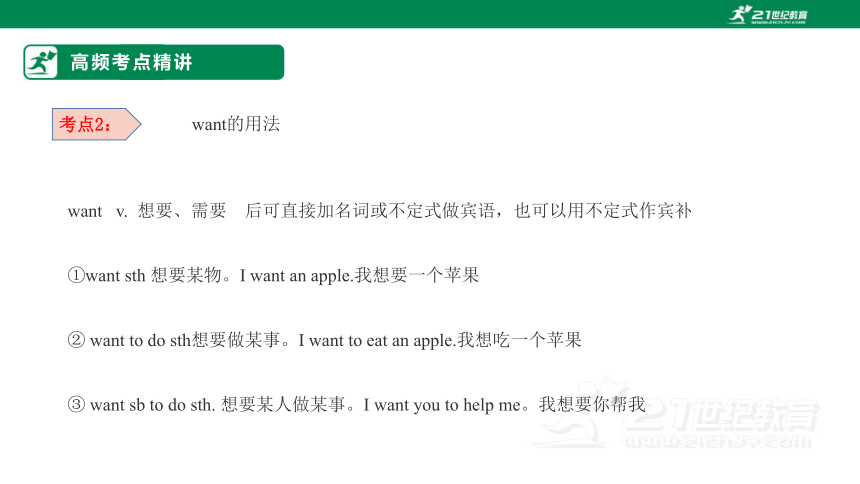Click the title text want的用法
This screenshot has height=484, width=860.
(236, 124)
